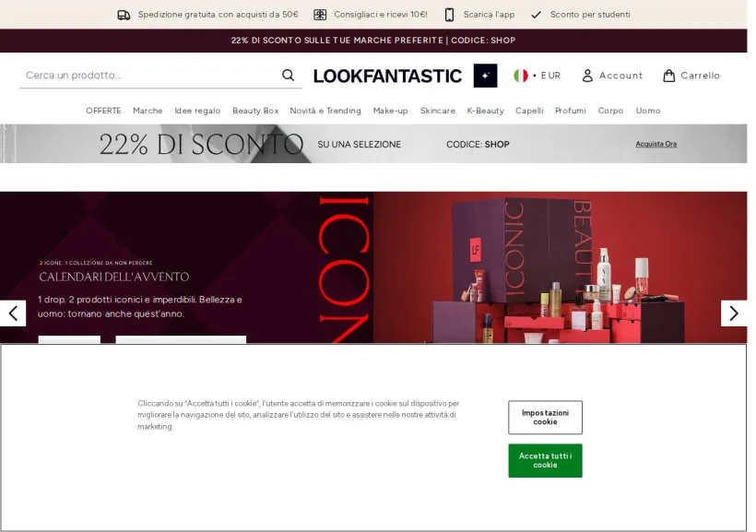This screenshot has width=756, height=532.
Task: Click the CALENDARI DELL'AVVENTO heading
Action: (x=114, y=277)
